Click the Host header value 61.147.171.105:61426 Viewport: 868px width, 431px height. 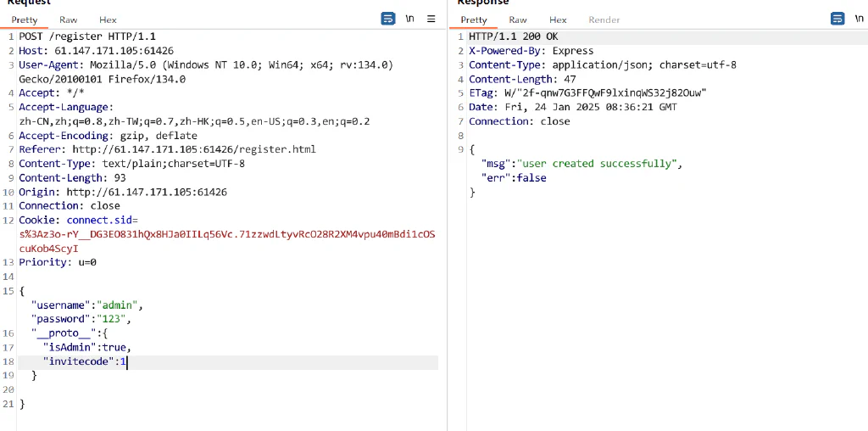114,51
